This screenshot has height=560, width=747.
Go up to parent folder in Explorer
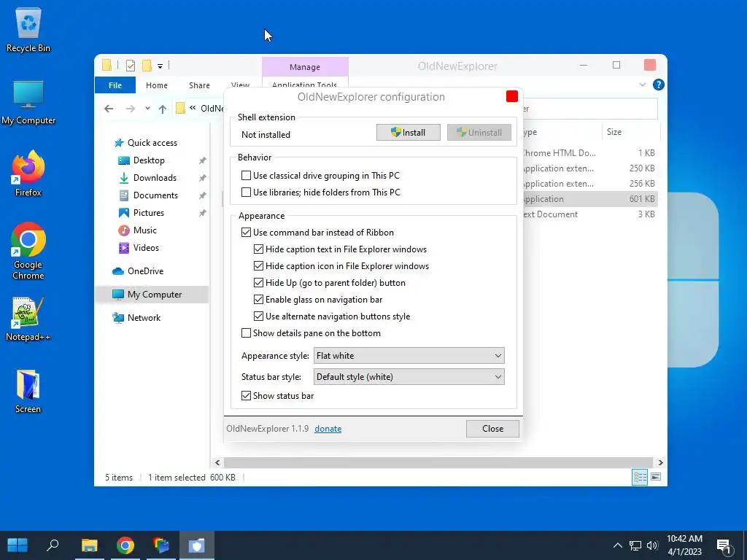[163, 109]
